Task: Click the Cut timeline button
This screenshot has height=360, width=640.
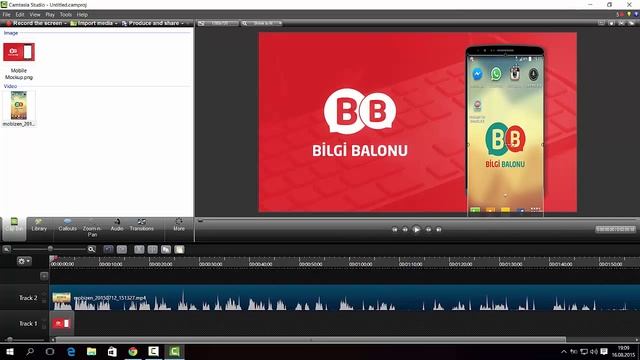Action: (x=139, y=249)
